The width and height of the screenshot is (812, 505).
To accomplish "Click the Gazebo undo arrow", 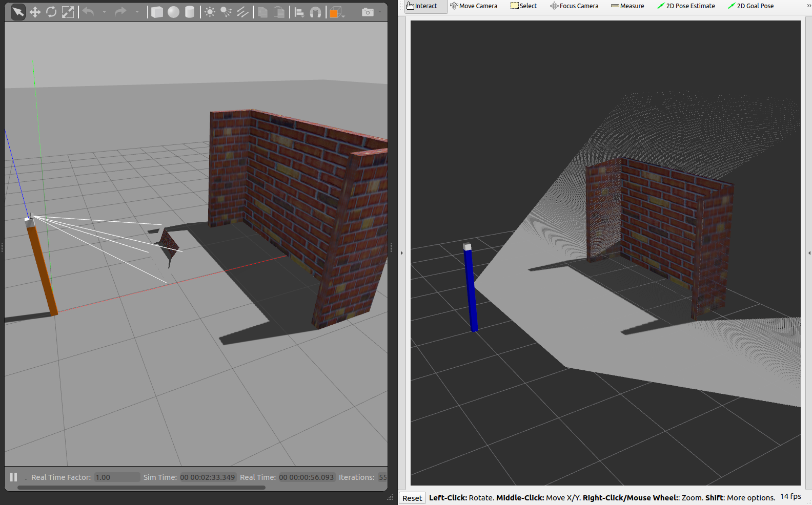I will tap(88, 12).
